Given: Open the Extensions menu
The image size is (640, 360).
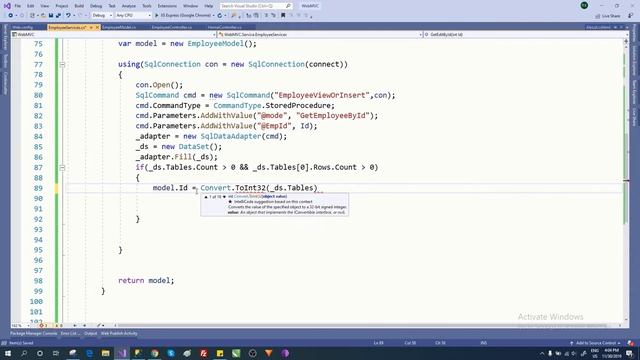Looking at the screenshot, I should pos(167,6).
